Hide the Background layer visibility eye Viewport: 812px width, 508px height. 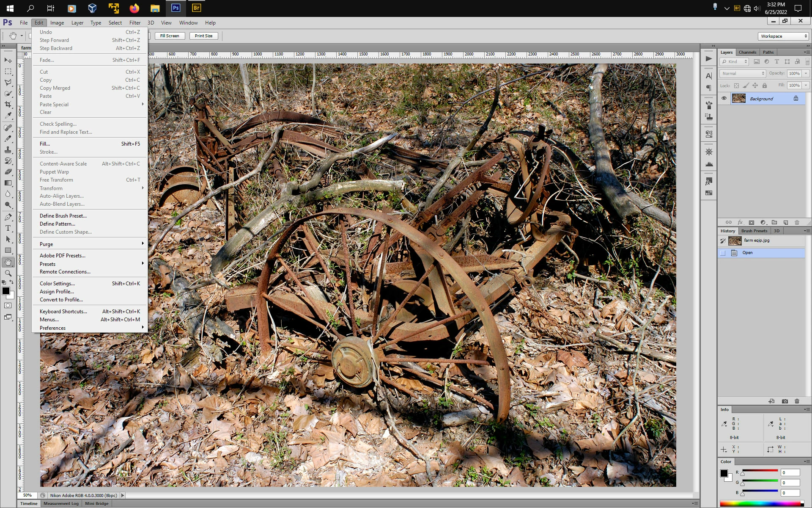(x=724, y=98)
